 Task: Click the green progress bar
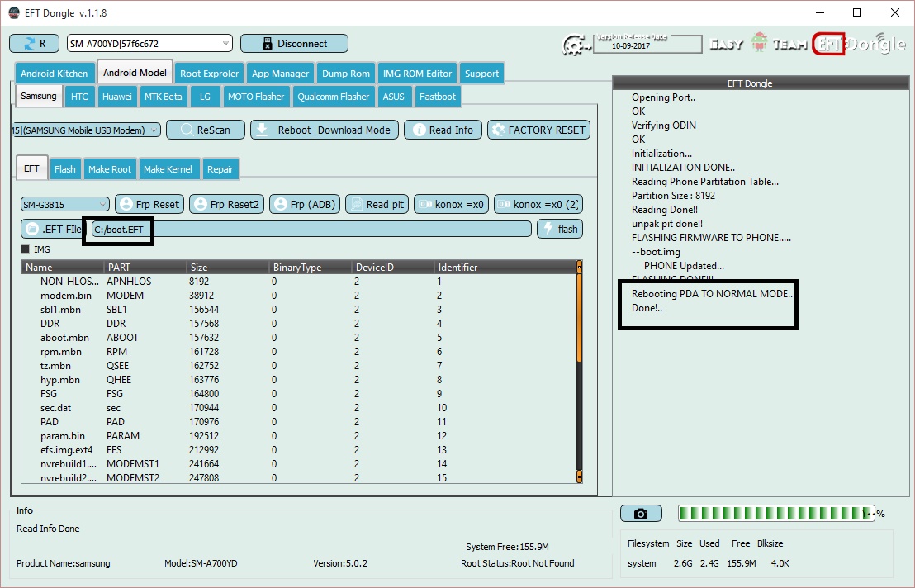[x=777, y=514]
